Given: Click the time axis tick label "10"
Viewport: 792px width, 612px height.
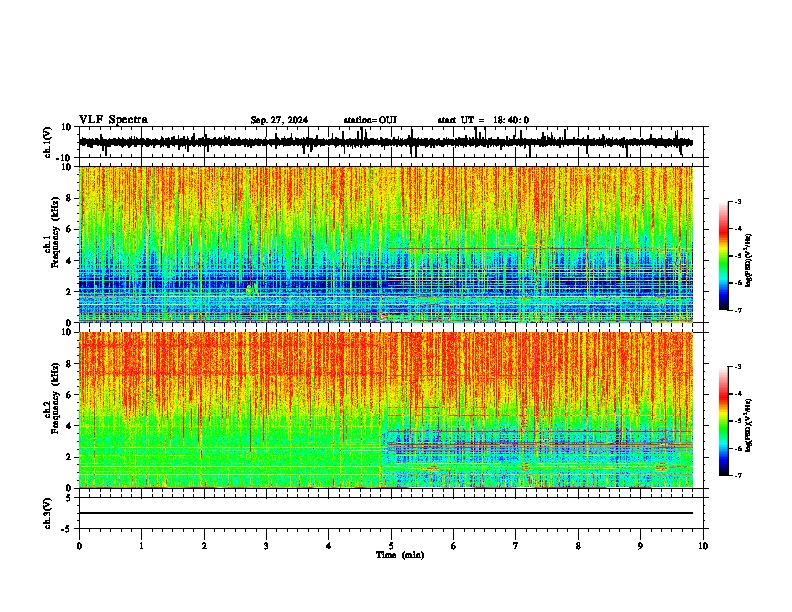Looking at the screenshot, I should 703,546.
